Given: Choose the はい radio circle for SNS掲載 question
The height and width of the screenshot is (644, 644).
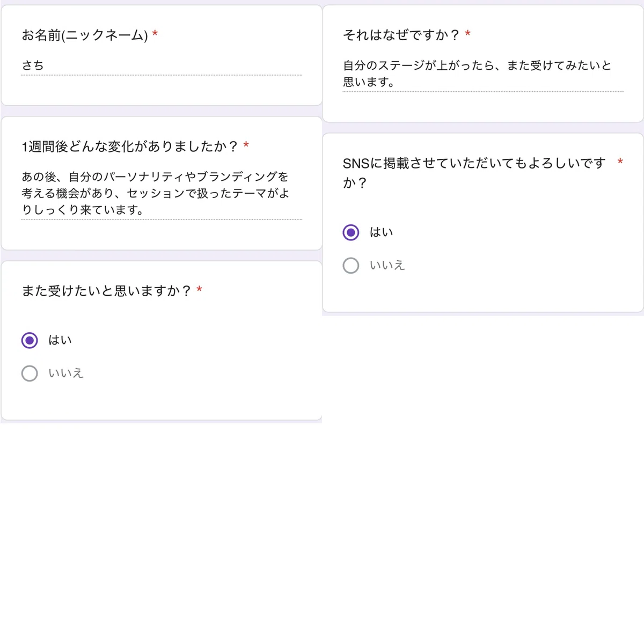Looking at the screenshot, I should click(x=351, y=232).
